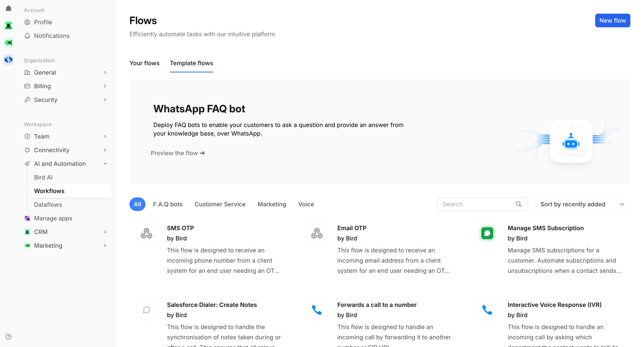Open the Sort by recently added dropdown
644x347 pixels.
[x=583, y=204]
